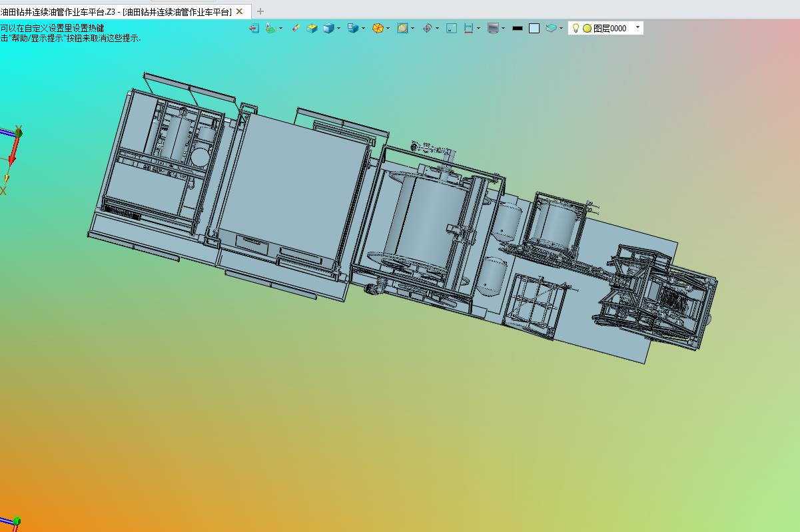
Task: Click the yellow-topped flat box icon
Action: point(312,29)
